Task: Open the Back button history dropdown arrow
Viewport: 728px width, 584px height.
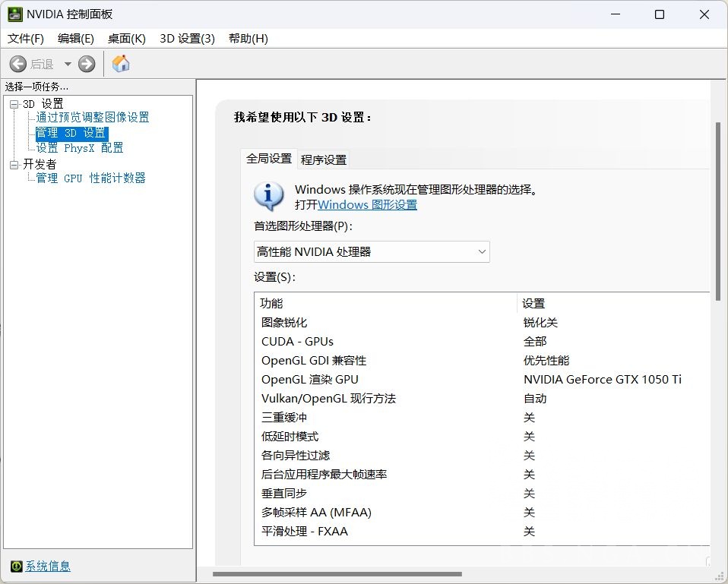Action: (x=67, y=64)
